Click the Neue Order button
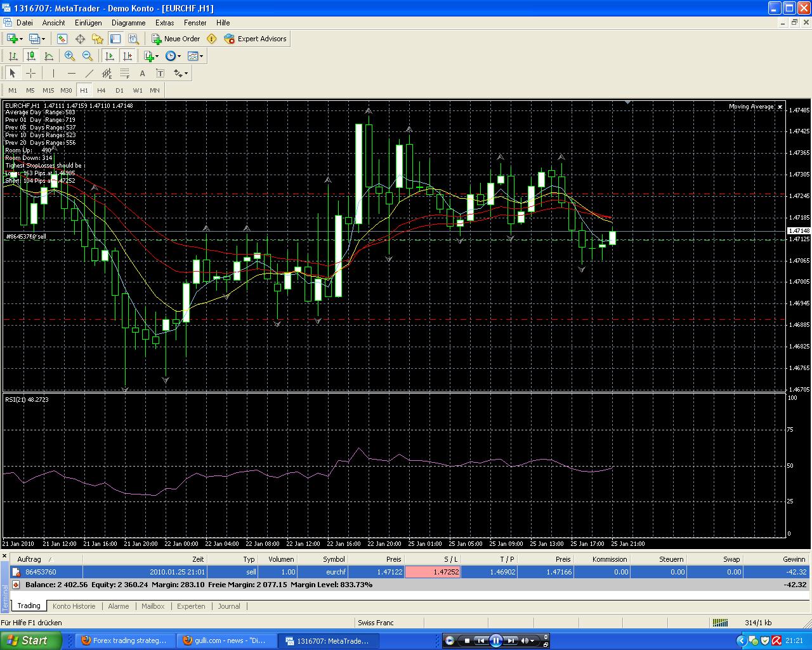Screen dimensions: 812x650 pos(176,39)
